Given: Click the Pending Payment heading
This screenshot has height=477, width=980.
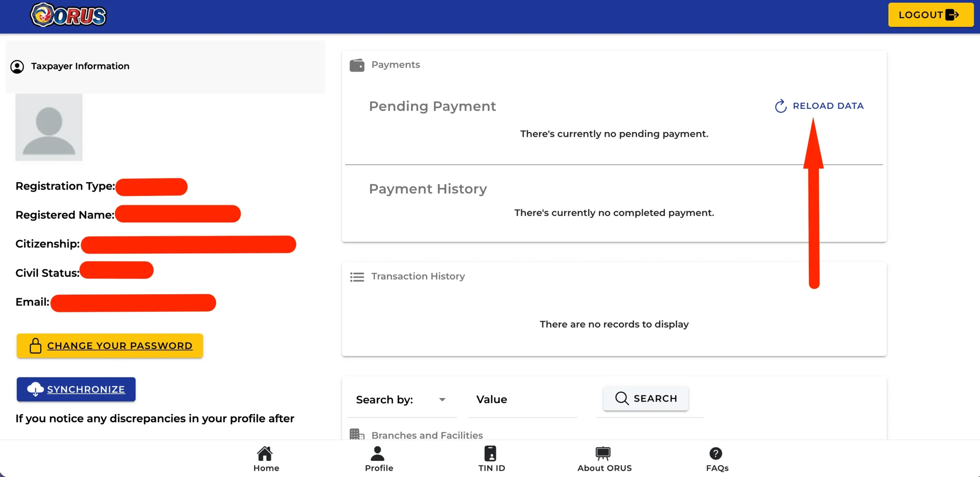Looking at the screenshot, I should (x=432, y=106).
